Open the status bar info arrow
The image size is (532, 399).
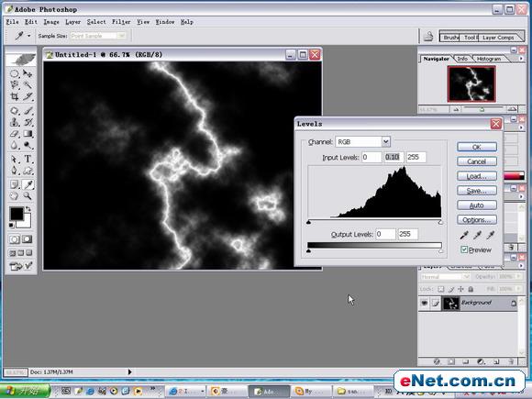tap(129, 372)
